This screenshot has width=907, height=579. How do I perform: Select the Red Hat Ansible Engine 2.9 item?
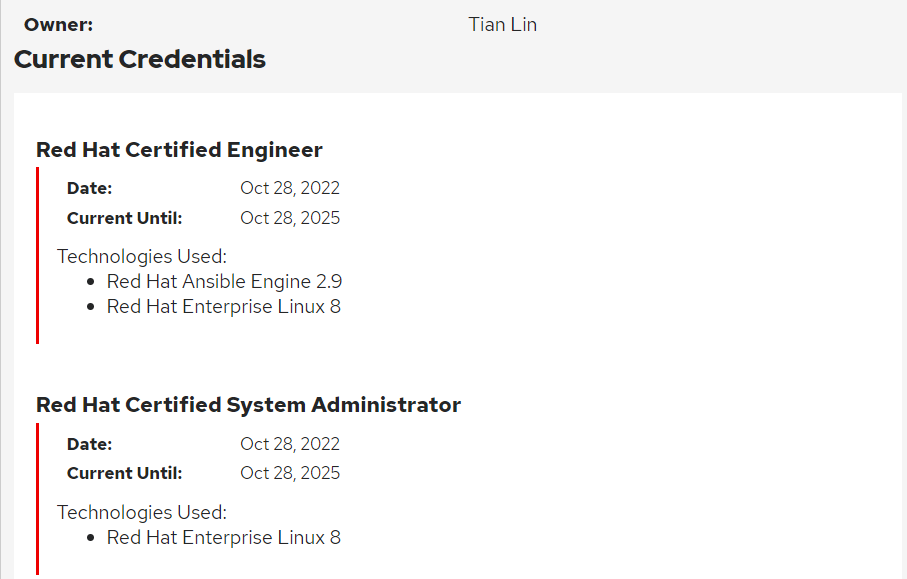point(224,282)
